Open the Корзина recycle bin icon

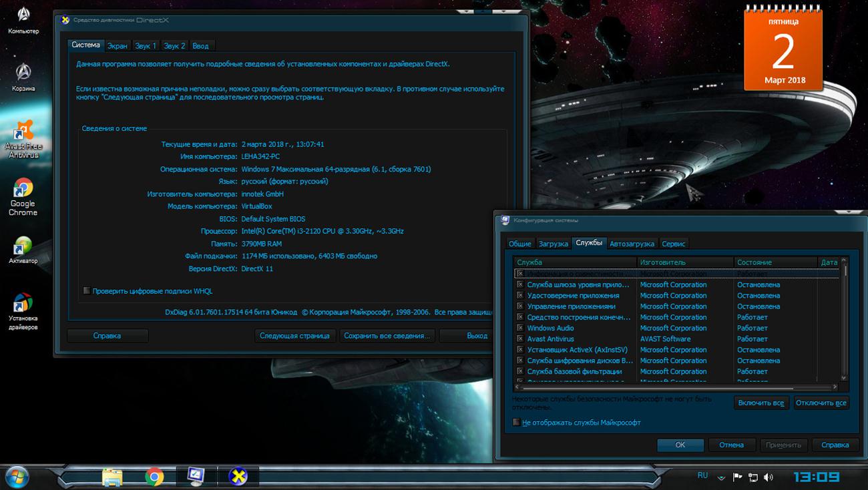(23, 77)
